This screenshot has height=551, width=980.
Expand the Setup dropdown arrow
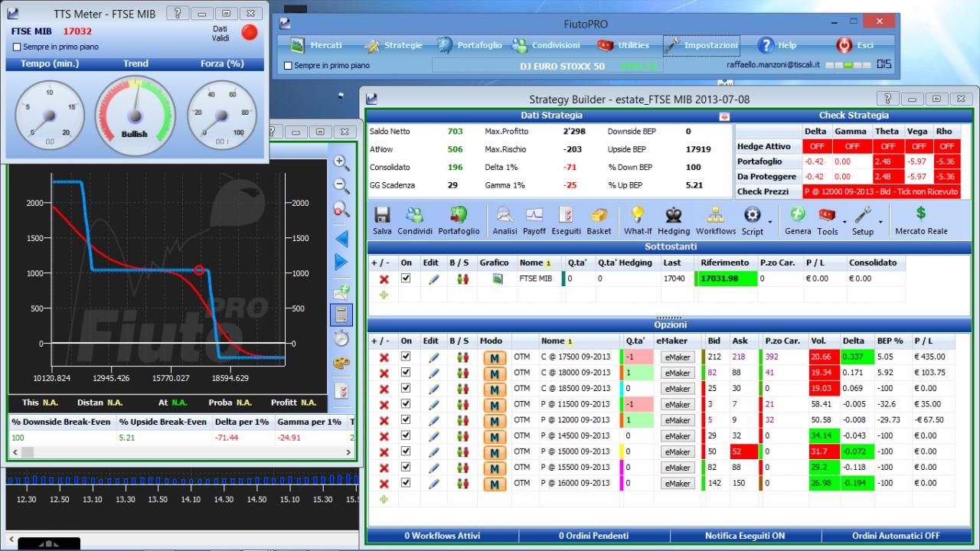880,222
